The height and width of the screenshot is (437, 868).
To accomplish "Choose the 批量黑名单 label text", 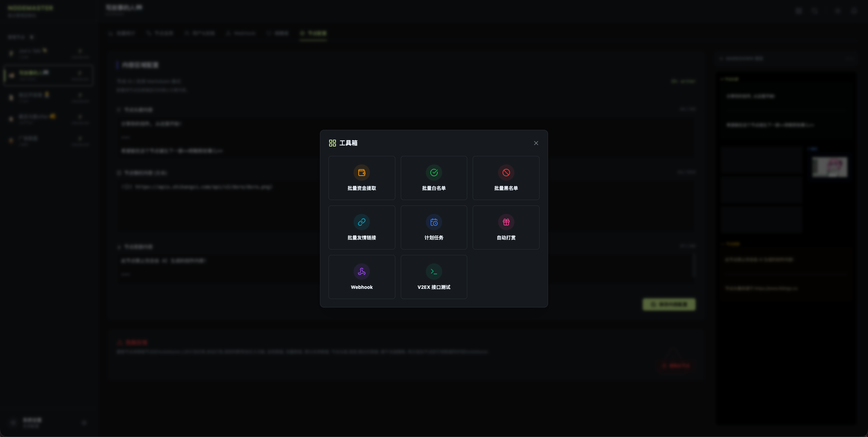I will coord(506,188).
